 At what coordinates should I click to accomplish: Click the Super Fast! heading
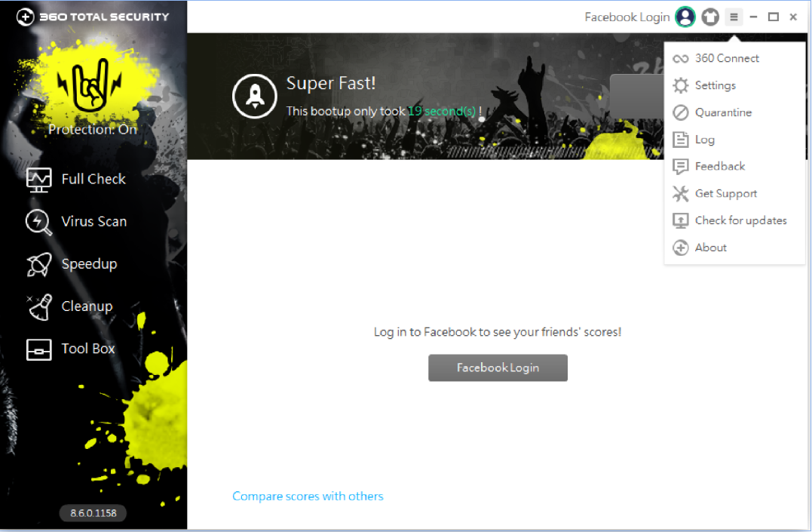click(x=331, y=84)
